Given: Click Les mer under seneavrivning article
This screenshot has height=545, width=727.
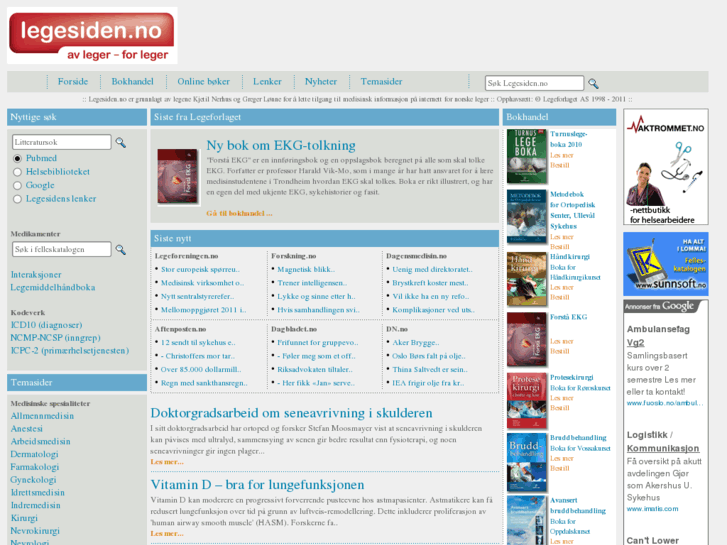Looking at the screenshot, I should (x=167, y=462).
